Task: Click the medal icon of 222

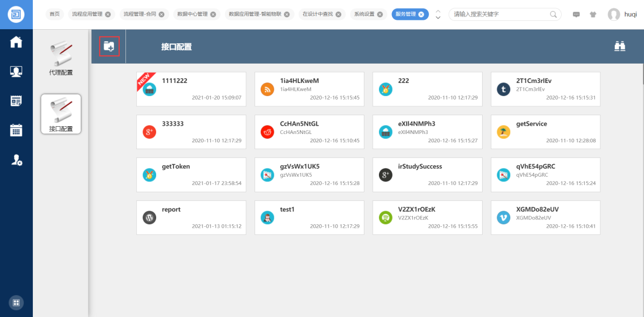Action: pyautogui.click(x=386, y=90)
